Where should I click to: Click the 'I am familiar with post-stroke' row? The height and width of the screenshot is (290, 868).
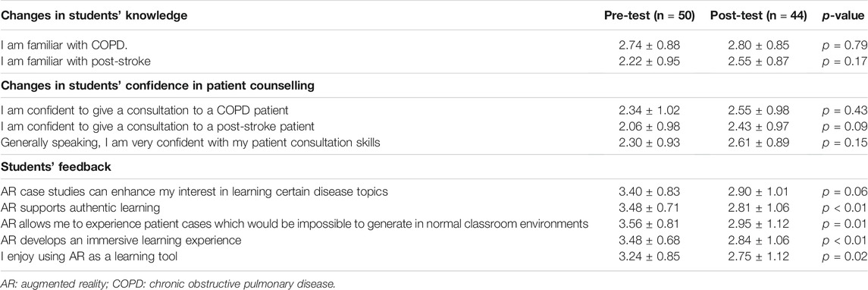(x=434, y=61)
